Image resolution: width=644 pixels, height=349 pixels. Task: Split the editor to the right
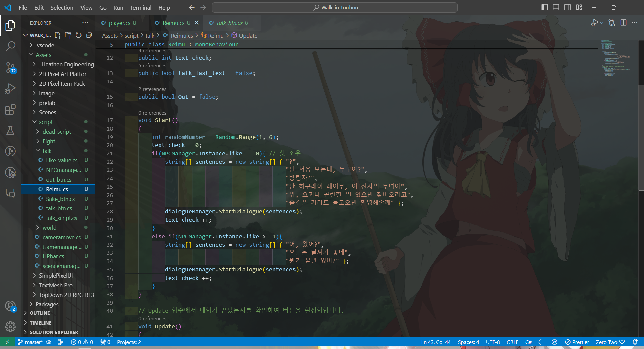tap(624, 23)
